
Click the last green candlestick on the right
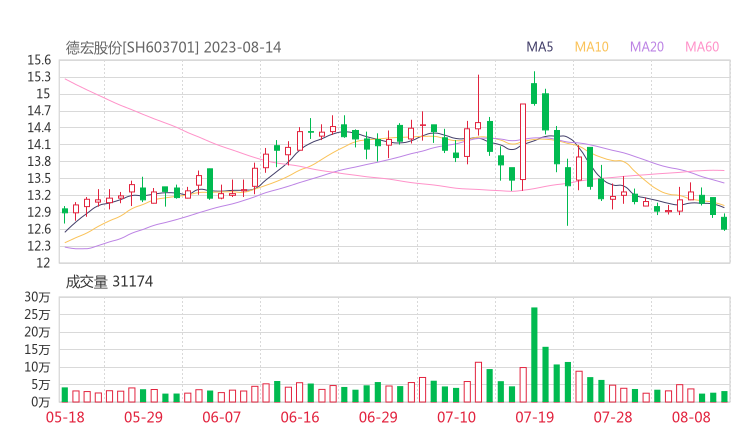(x=724, y=223)
